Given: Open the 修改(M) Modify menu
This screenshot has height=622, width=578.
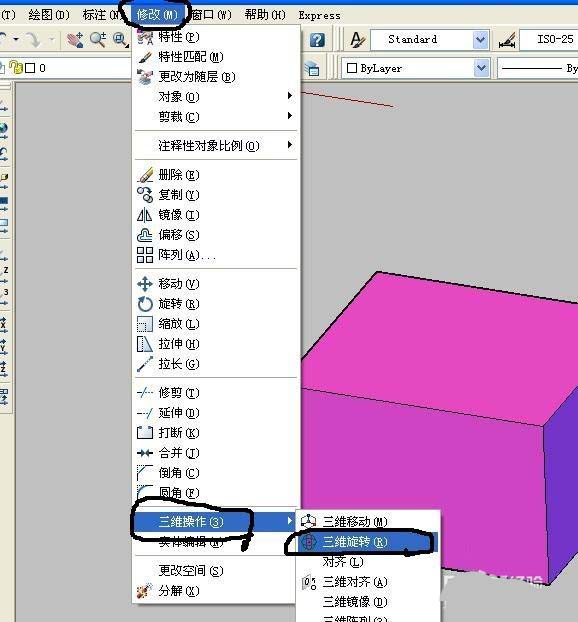Looking at the screenshot, I should [x=156, y=15].
